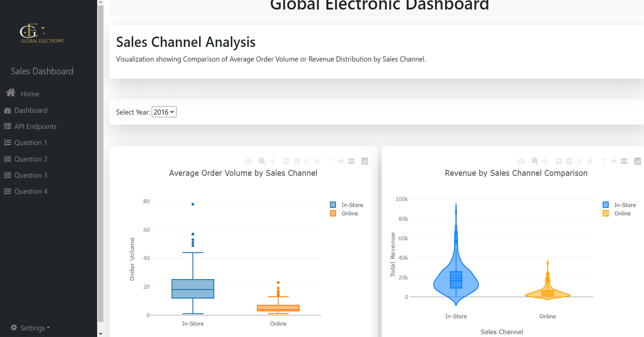Go to API Endpoints page
This screenshot has width=644, height=337.
[x=35, y=126]
